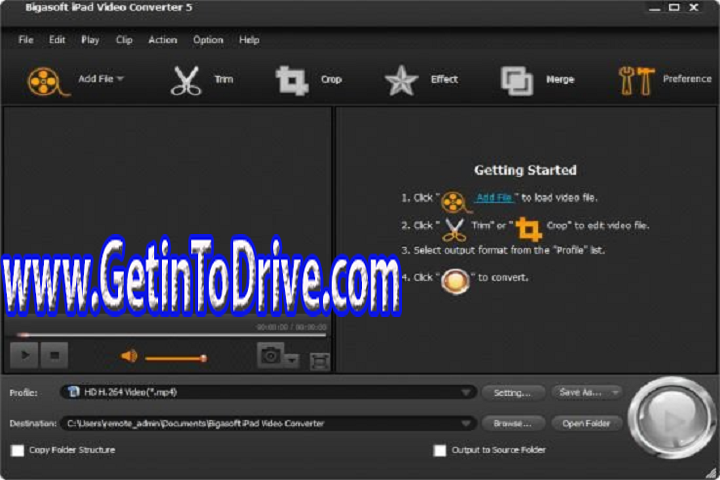Open the Profile format dropdown

466,392
